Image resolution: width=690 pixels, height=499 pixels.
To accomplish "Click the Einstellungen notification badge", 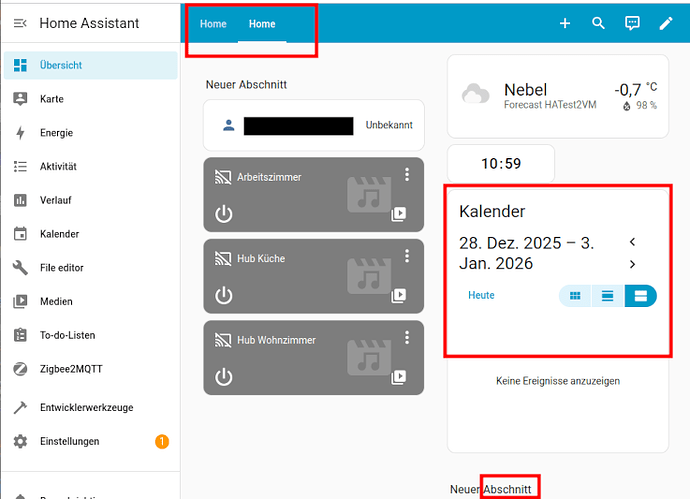I will tap(162, 441).
